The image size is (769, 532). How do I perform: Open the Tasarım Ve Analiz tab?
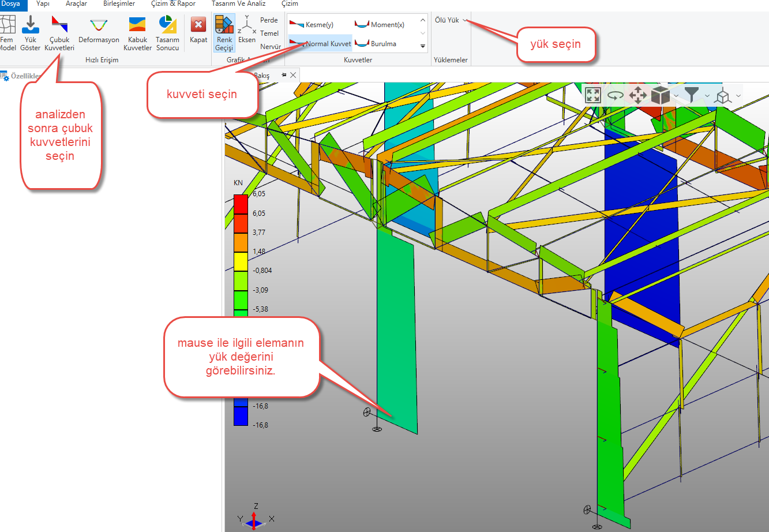coord(238,4)
